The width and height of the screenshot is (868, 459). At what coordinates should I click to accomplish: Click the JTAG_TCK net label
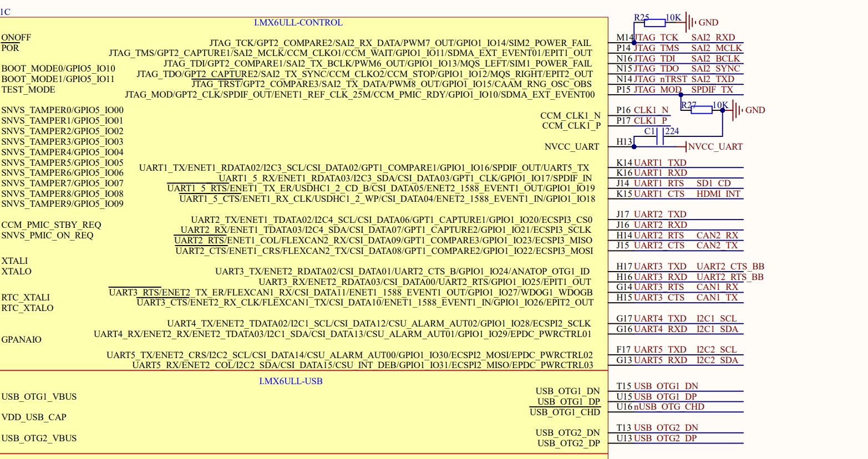coord(656,37)
